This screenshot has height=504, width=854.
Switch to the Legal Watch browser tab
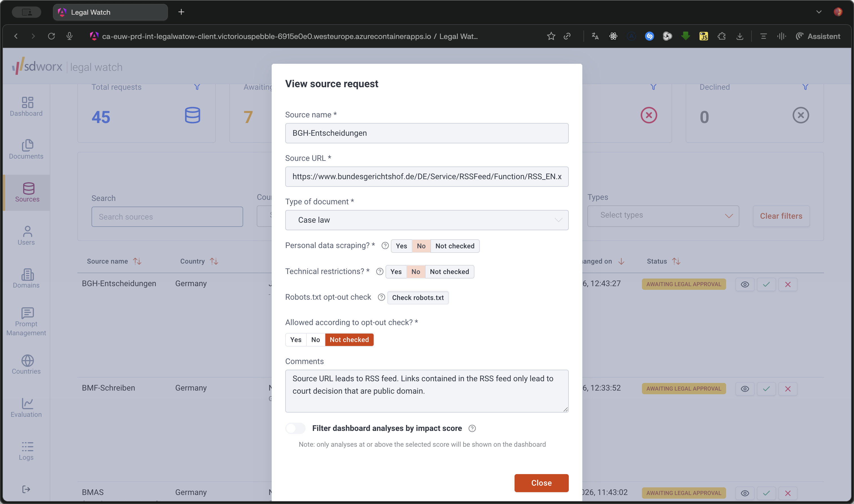click(110, 12)
